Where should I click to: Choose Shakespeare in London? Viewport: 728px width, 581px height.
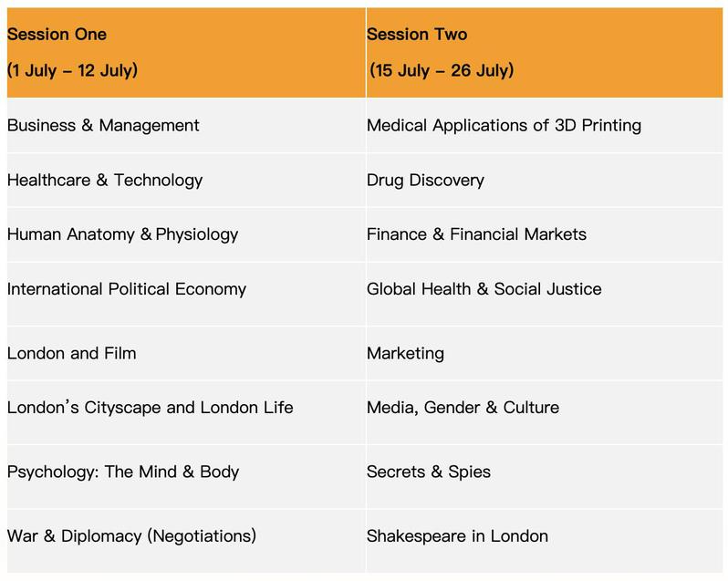pyautogui.click(x=457, y=535)
